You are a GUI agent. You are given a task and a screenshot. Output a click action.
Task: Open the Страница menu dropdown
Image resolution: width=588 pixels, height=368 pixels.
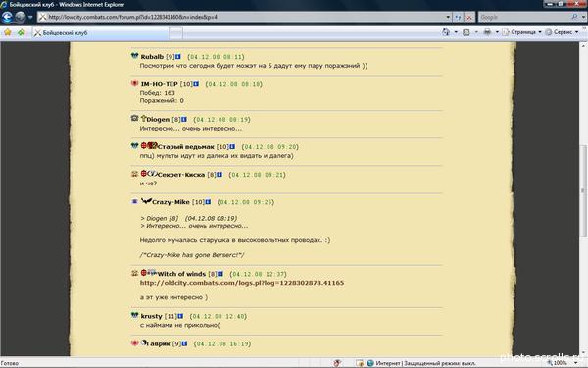tap(522, 32)
